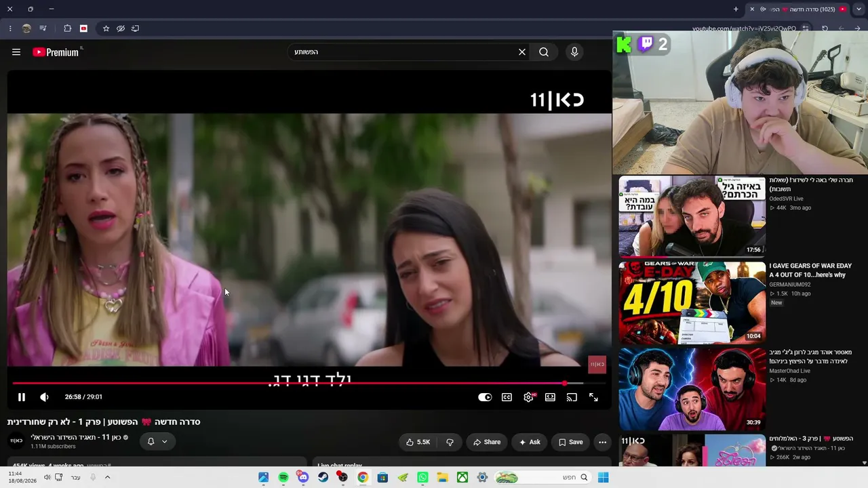Screen dimensions: 868x488
Task: Open more actions three-dot menu under video
Action: pyautogui.click(x=602, y=442)
